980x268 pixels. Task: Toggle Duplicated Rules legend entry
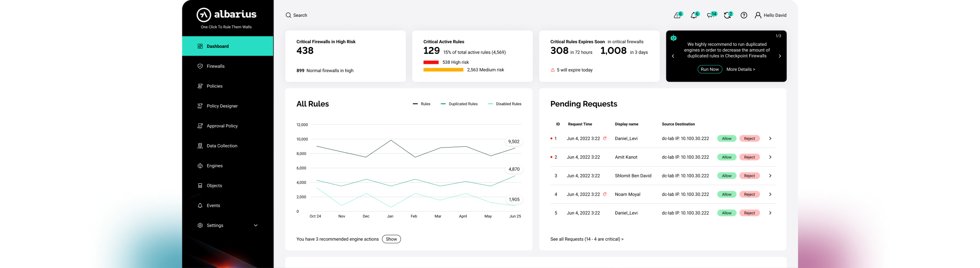(459, 104)
